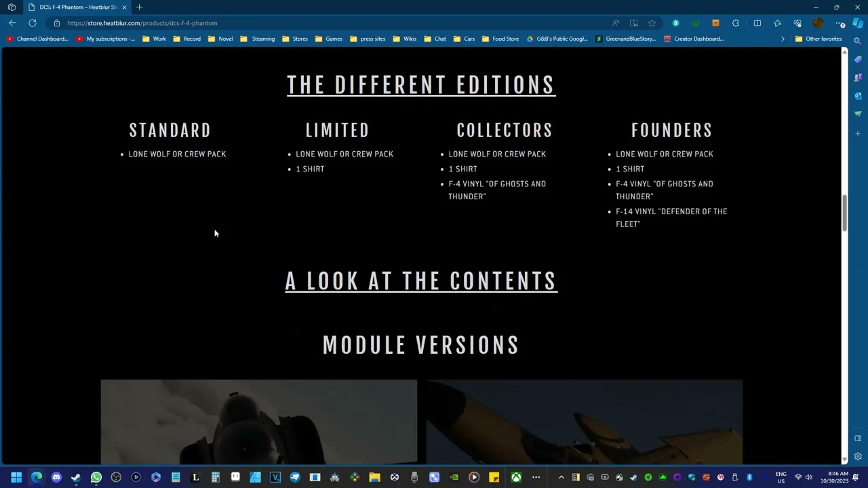Screen dimensions: 868x488
Task: Open the Cars favorites folder
Action: [x=464, y=39]
